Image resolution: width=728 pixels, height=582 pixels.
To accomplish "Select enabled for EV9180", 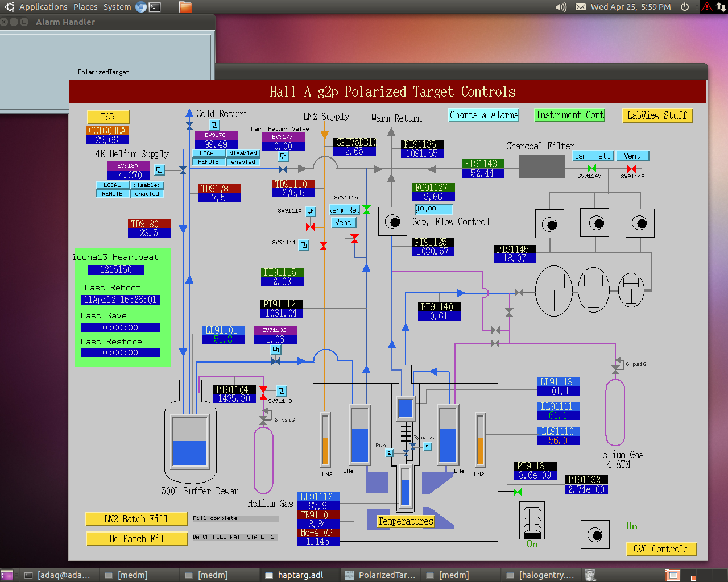I will [x=147, y=194].
